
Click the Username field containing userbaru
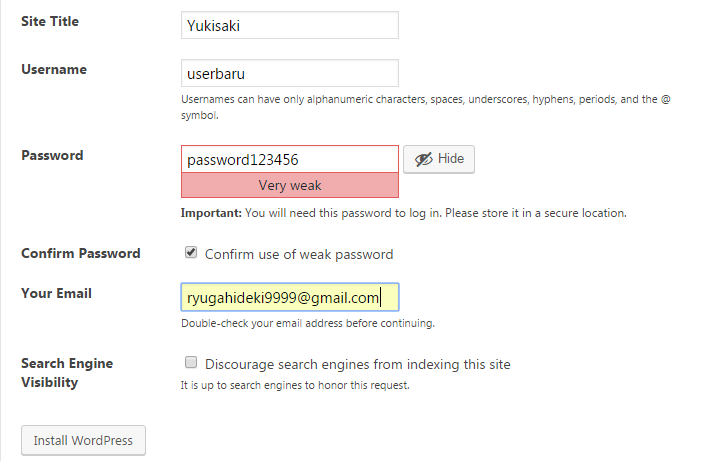tap(290, 73)
